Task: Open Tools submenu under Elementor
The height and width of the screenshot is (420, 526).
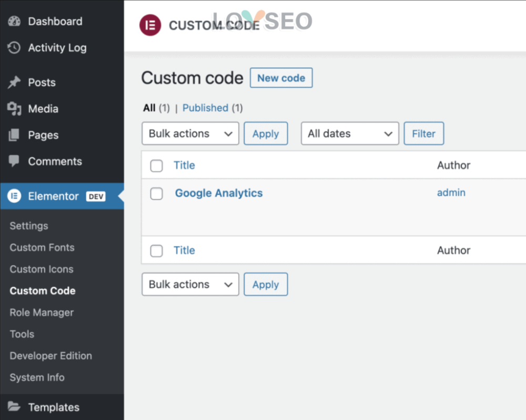Action: pyautogui.click(x=22, y=334)
